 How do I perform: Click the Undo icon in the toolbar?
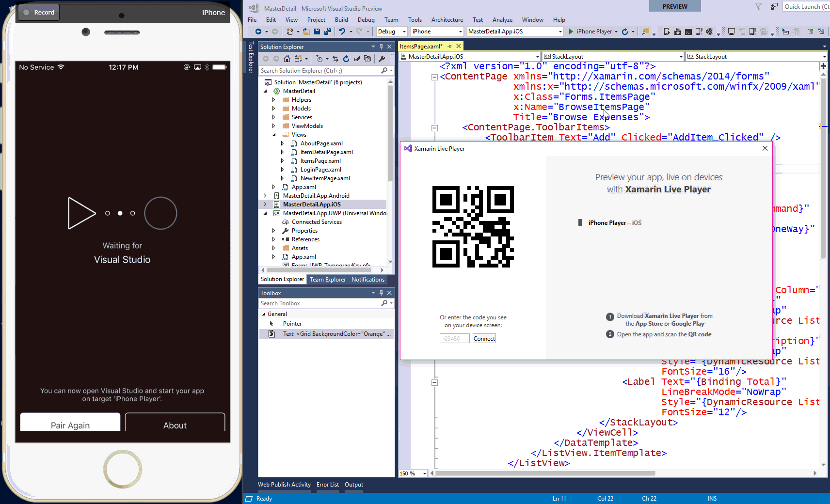(x=343, y=31)
